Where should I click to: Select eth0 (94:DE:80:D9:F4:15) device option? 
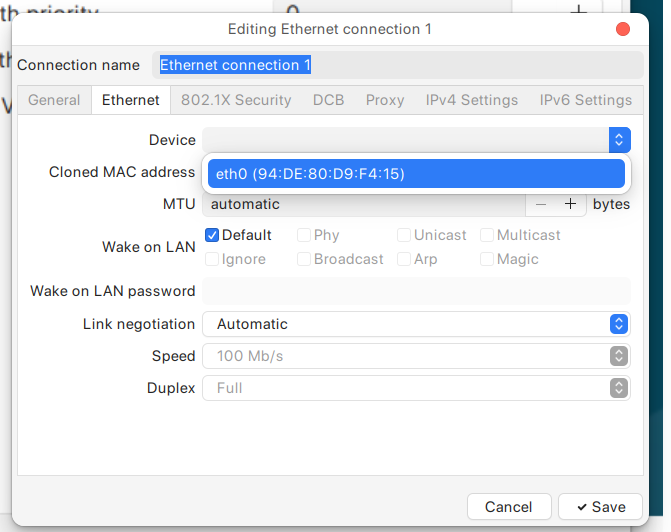pyautogui.click(x=416, y=174)
